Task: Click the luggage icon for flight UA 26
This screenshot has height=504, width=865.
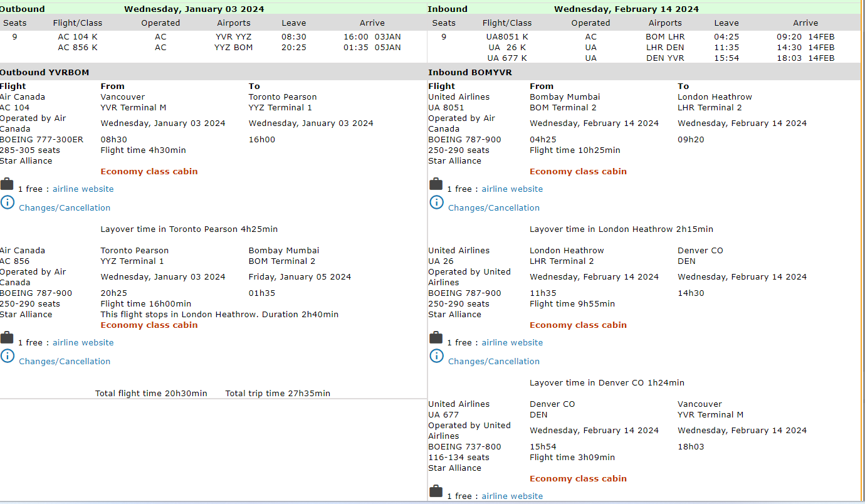Action: point(436,338)
